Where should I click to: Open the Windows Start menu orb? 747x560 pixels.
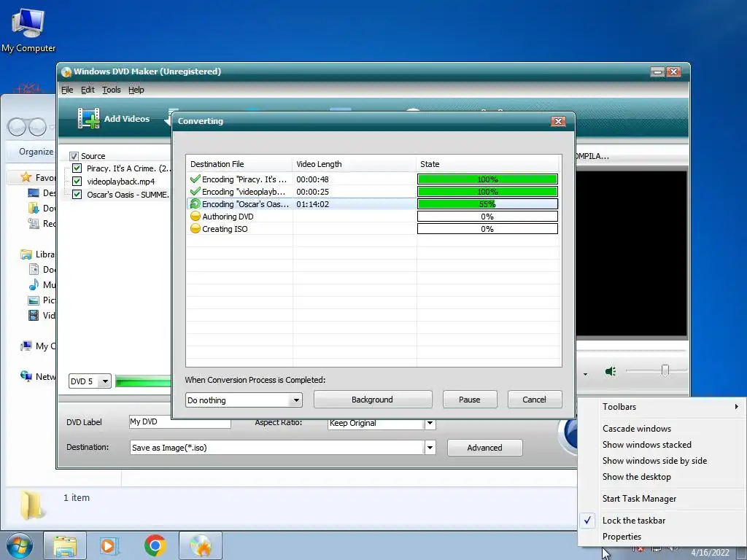pos(20,545)
